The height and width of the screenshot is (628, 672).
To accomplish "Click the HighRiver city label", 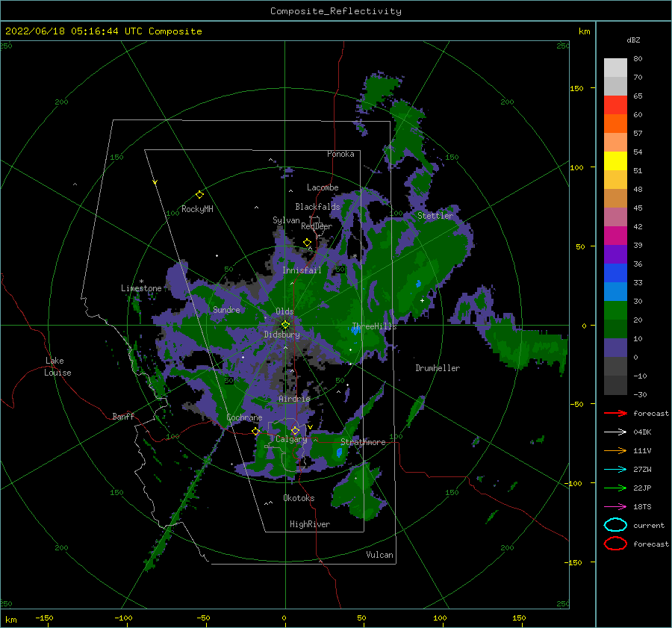I will tap(310, 524).
